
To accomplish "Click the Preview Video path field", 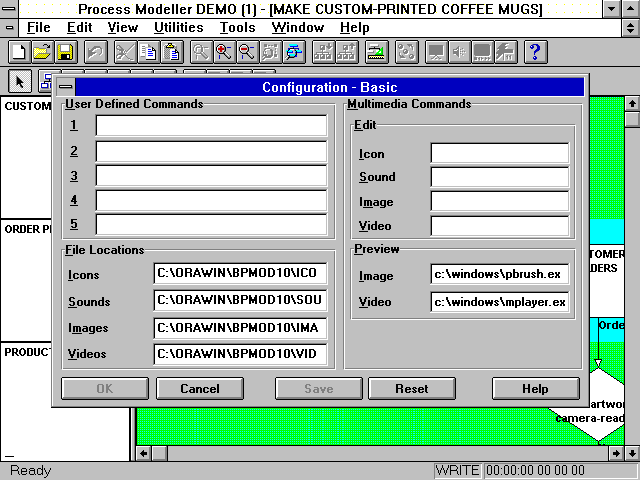I will (500, 302).
